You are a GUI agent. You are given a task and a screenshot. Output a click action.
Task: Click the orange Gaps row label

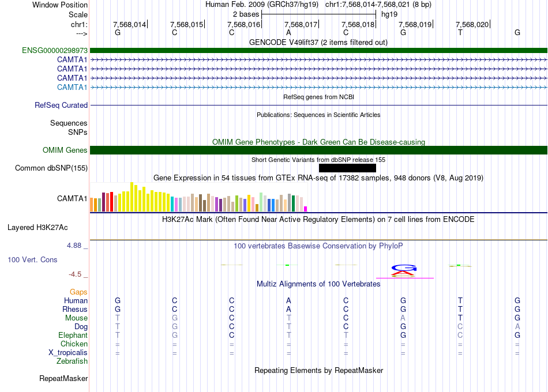78,292
